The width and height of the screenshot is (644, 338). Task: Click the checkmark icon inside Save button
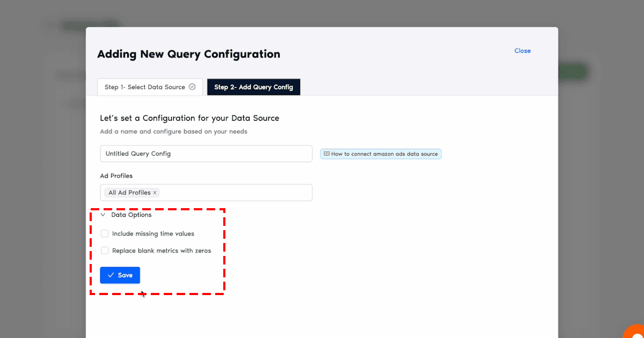pos(111,275)
